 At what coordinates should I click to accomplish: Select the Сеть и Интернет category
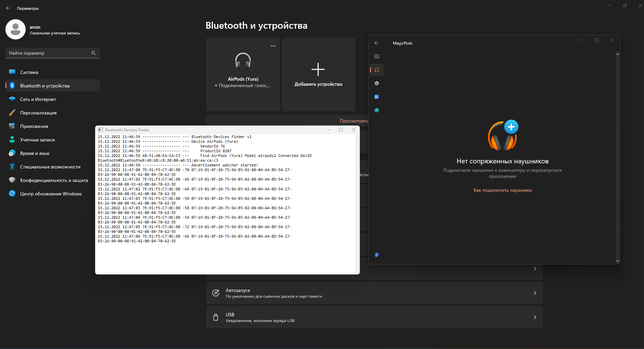tap(37, 99)
